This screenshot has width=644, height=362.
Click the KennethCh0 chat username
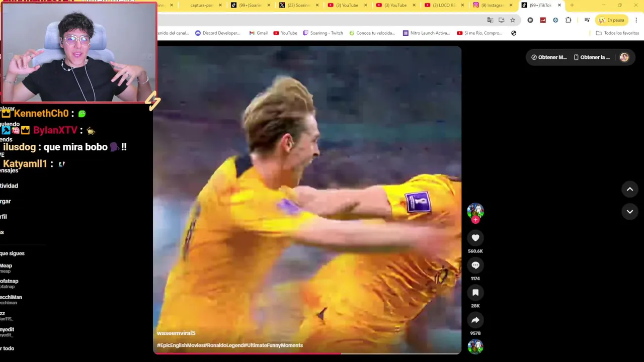click(41, 114)
